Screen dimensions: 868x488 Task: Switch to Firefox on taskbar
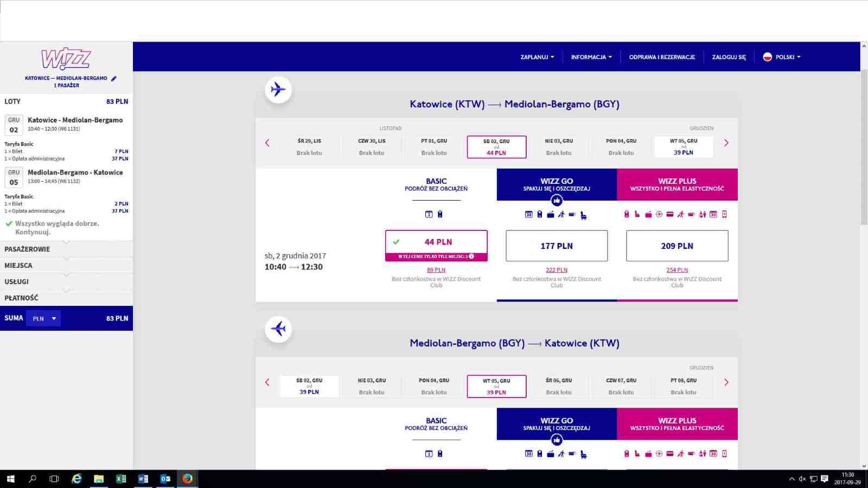(188, 479)
